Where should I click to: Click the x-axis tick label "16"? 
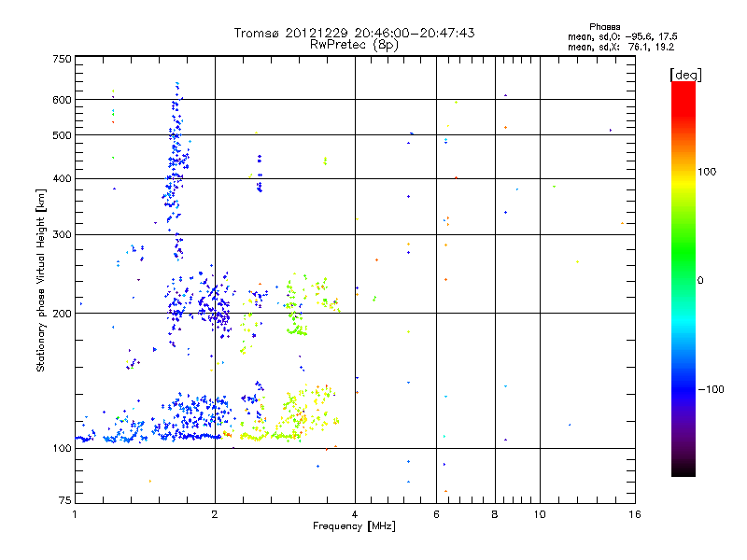tap(635, 514)
